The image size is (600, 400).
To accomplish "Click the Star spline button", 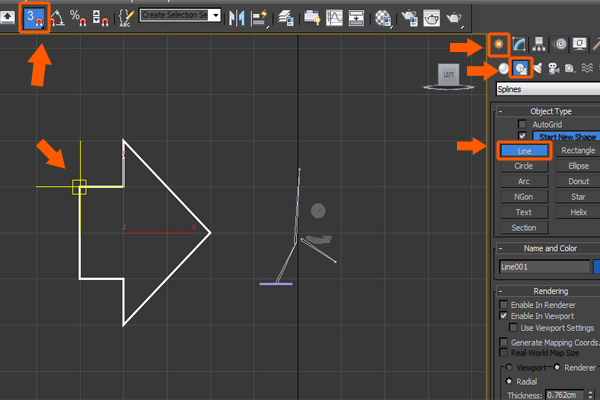I will click(x=578, y=197).
